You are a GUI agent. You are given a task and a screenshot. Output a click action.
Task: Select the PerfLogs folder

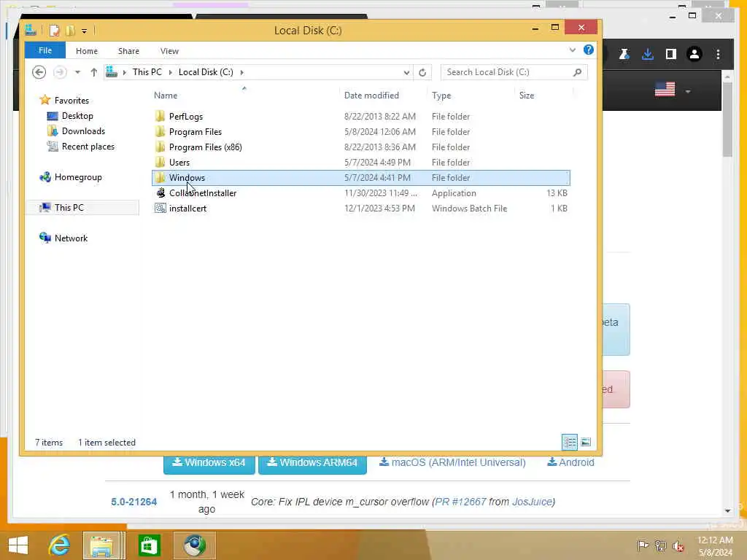pos(186,117)
